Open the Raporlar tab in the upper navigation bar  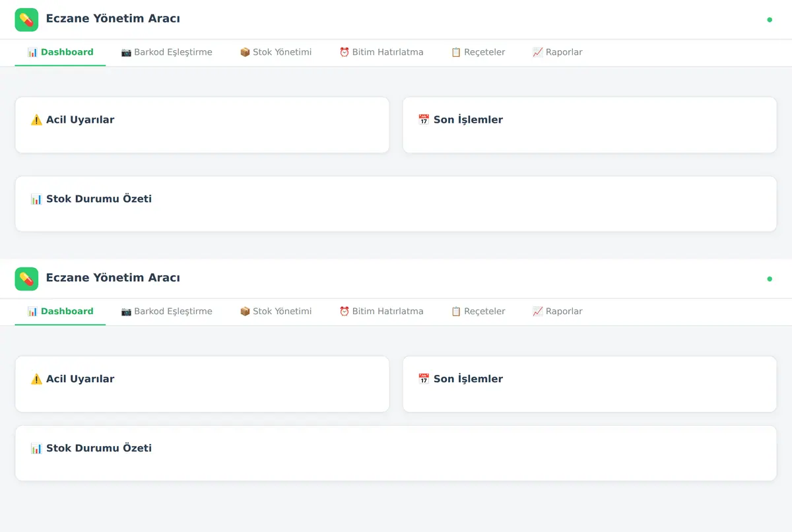(557, 52)
